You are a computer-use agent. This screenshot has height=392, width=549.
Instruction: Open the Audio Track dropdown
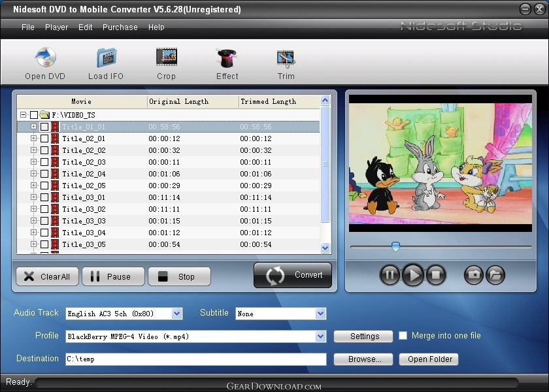pos(177,314)
